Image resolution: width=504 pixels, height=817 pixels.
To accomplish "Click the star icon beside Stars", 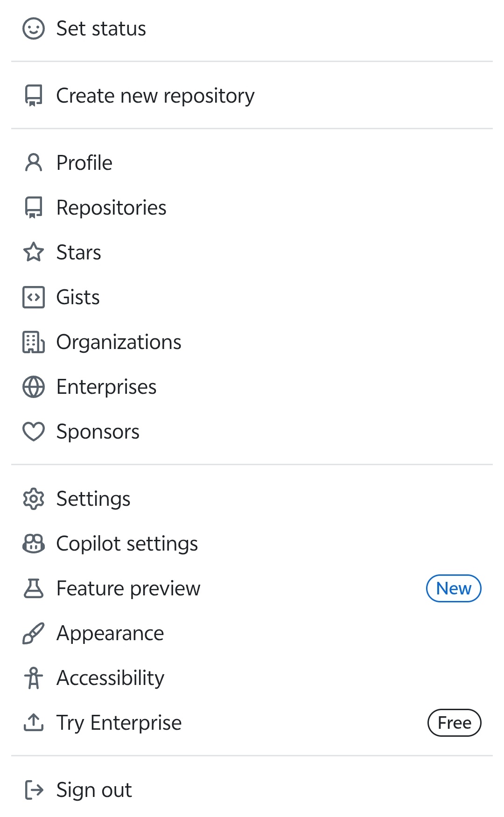I will point(34,252).
